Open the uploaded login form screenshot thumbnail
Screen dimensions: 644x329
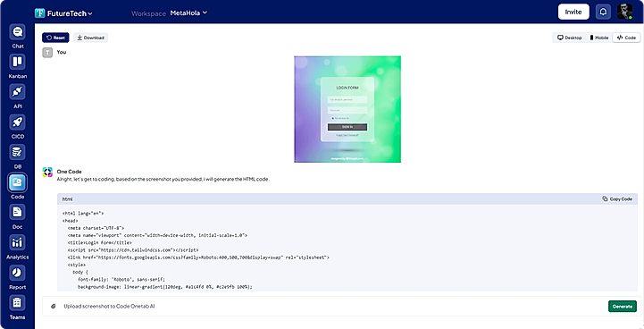tap(347, 109)
